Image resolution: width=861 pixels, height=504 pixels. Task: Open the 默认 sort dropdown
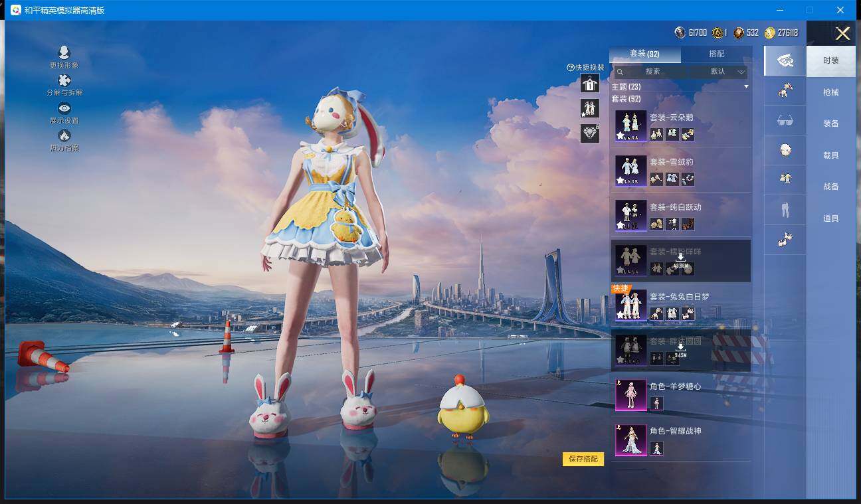(725, 72)
